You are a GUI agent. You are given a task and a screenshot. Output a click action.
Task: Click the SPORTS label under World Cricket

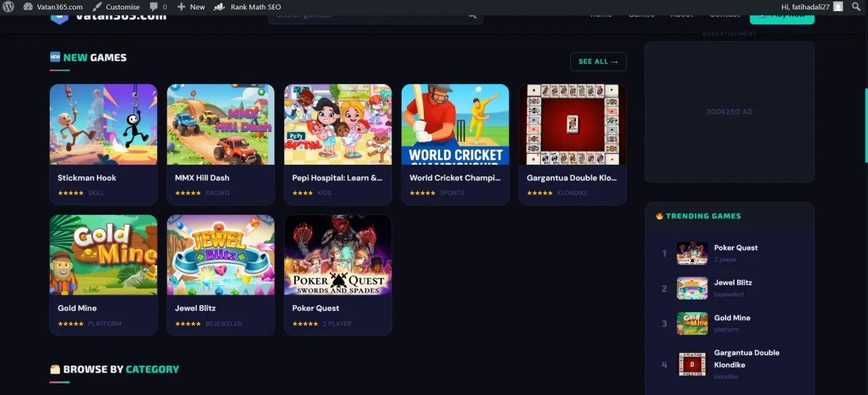452,193
